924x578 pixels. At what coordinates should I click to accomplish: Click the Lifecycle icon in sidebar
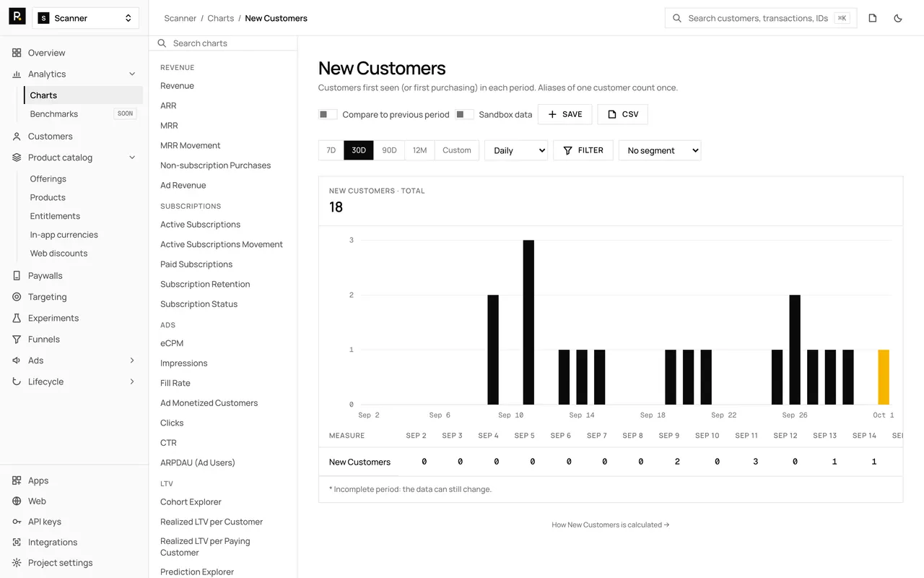[17, 381]
